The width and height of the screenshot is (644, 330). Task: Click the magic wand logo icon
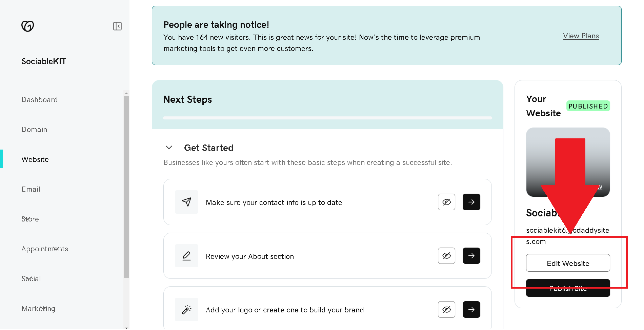click(186, 309)
